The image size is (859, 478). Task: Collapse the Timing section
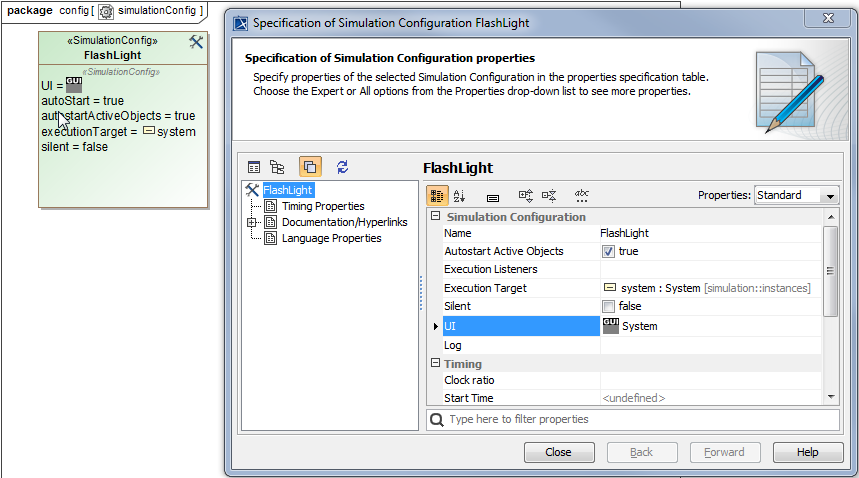(436, 363)
